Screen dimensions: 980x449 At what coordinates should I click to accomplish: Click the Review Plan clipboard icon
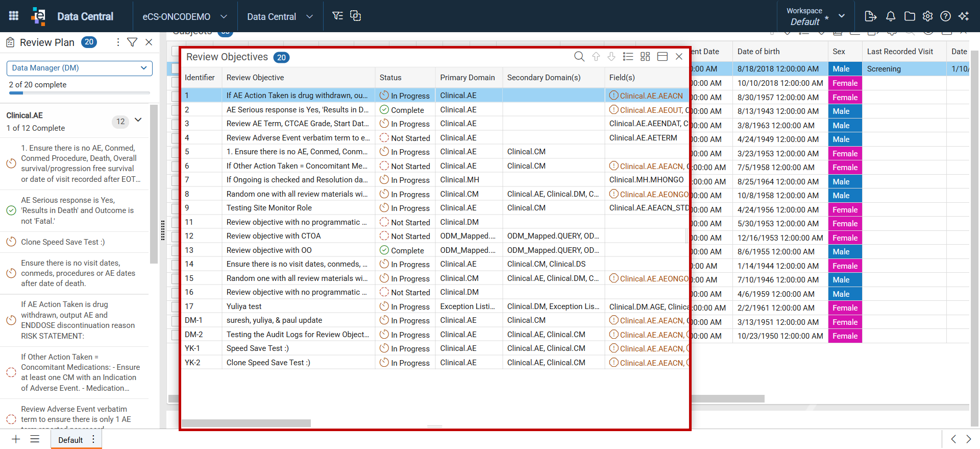click(x=10, y=42)
